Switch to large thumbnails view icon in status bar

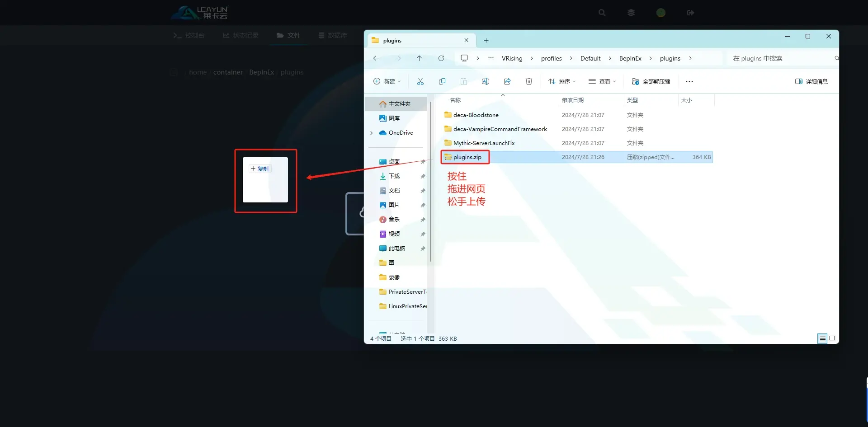pos(832,338)
